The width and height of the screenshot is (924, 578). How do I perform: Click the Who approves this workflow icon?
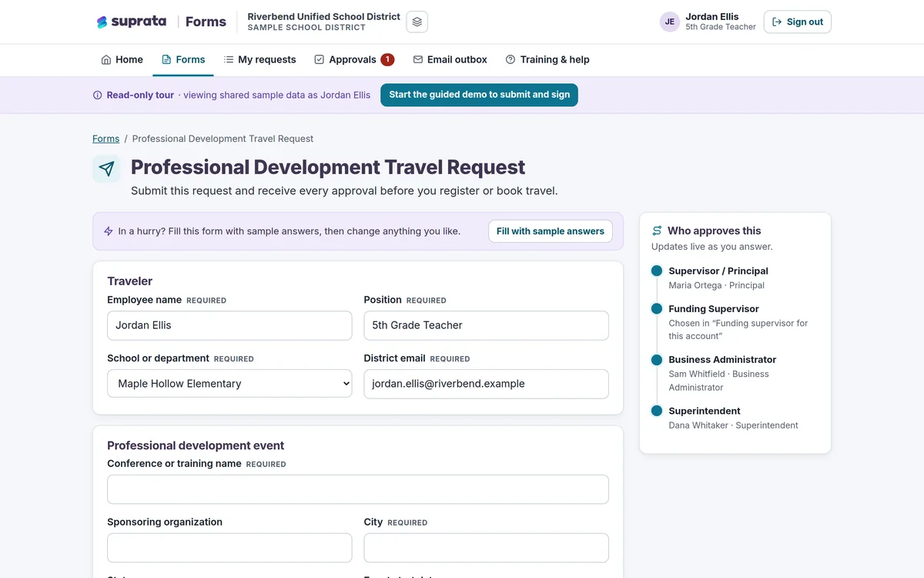click(657, 230)
